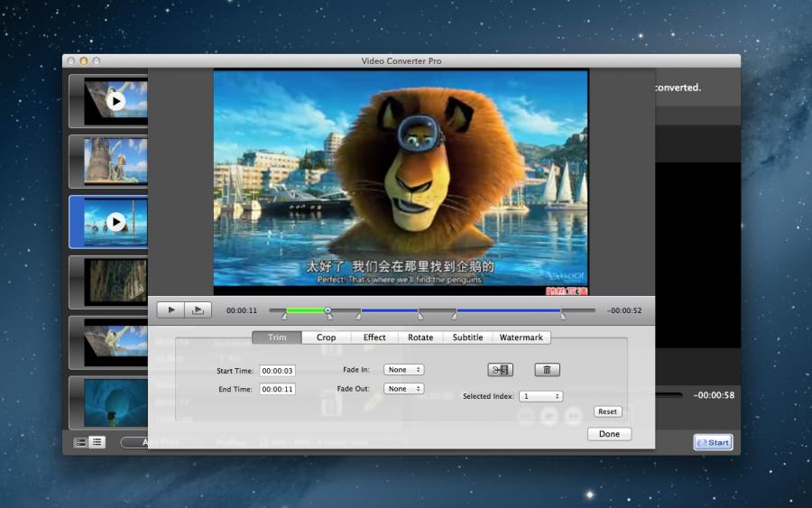Open the Watermark tab
Screen dimensions: 812x508
(x=521, y=337)
